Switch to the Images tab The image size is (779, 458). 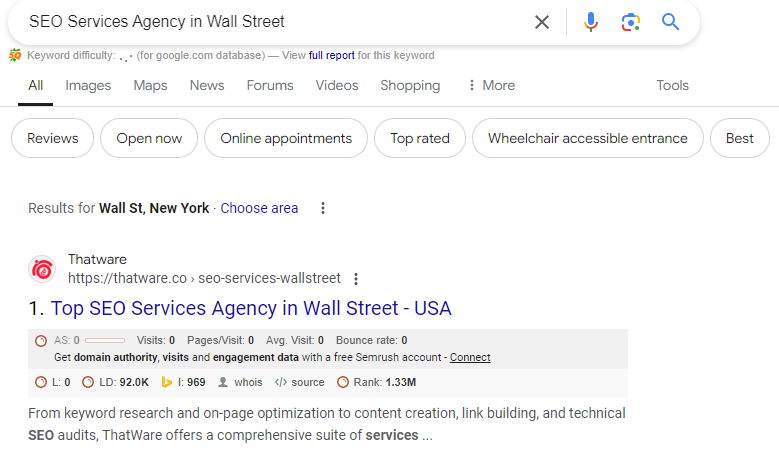[x=88, y=85]
